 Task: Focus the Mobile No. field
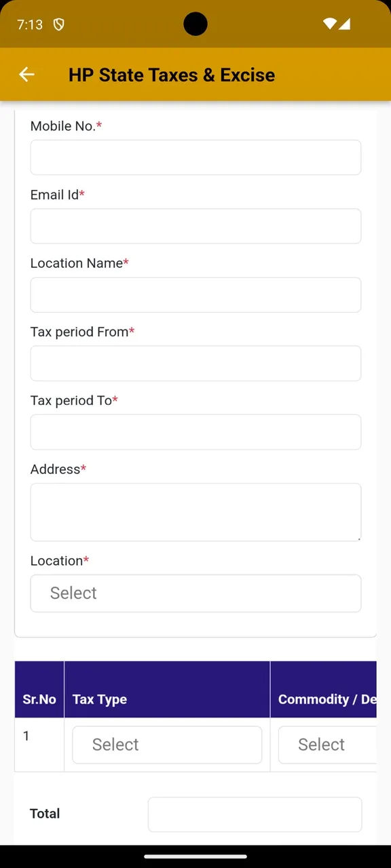tap(195, 157)
